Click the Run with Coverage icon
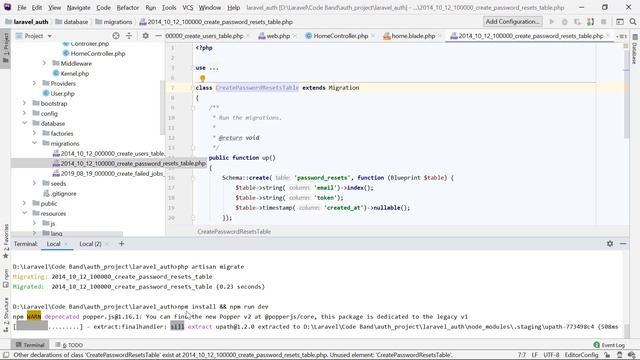The image size is (640, 360). click(577, 22)
